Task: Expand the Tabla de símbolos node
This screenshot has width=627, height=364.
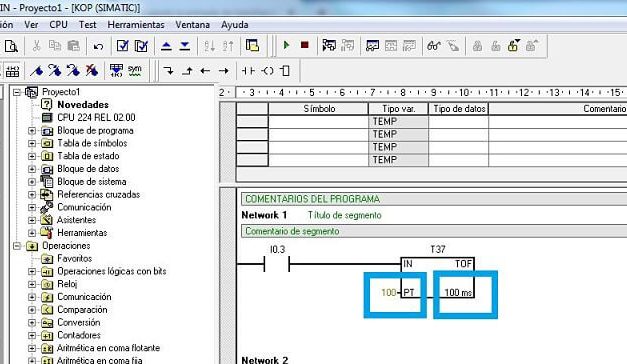Action: (32, 144)
